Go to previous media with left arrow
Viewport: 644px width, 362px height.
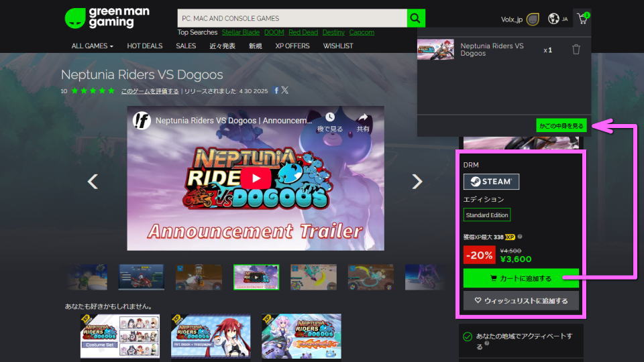pos(93,182)
